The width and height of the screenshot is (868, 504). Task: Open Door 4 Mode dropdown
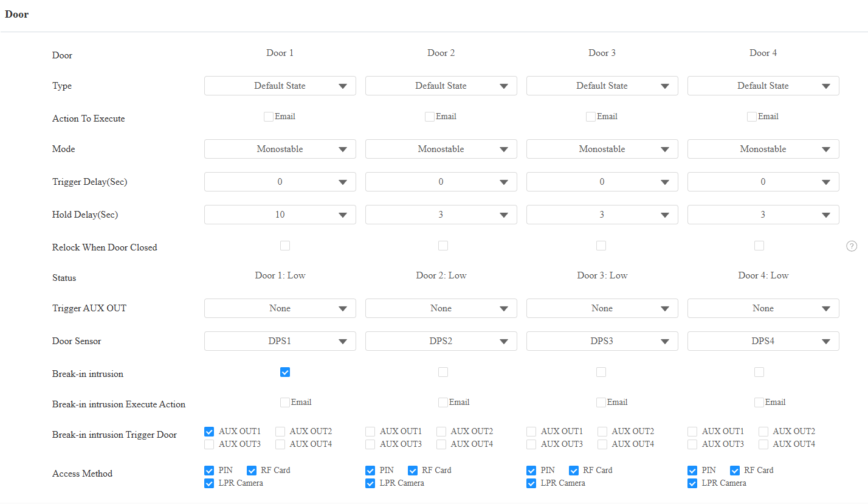763,149
